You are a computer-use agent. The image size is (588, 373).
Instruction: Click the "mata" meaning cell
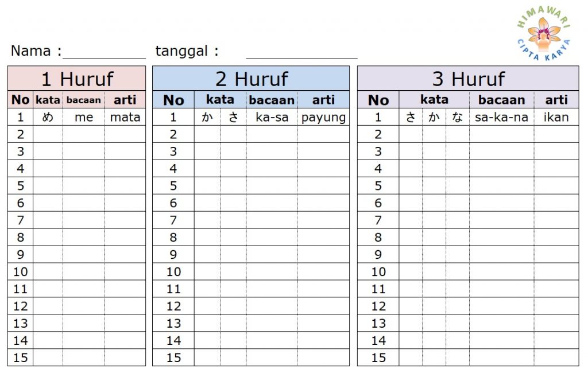point(125,118)
